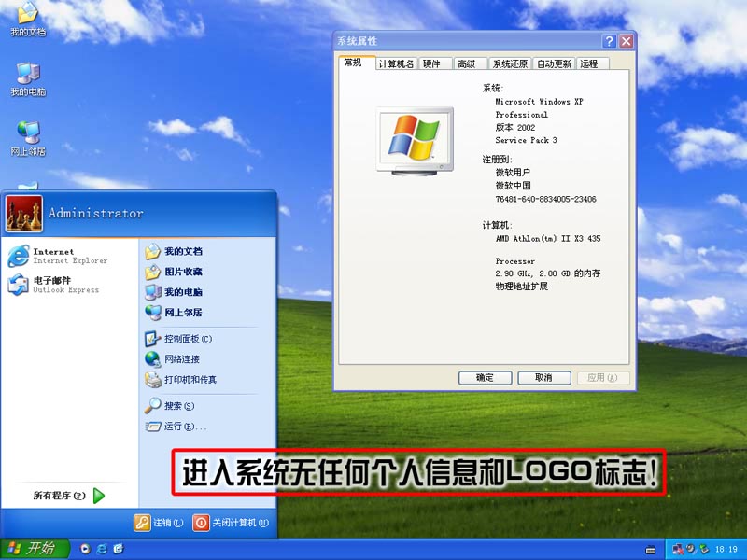Switch to 硬件 tab
Screen dimensions: 747x560
[431, 64]
